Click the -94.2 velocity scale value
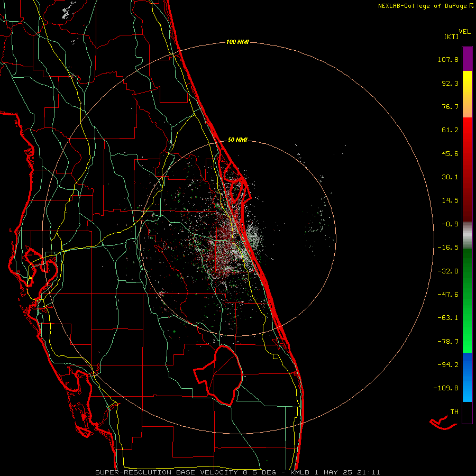This screenshot has height=476, width=476. (448, 364)
